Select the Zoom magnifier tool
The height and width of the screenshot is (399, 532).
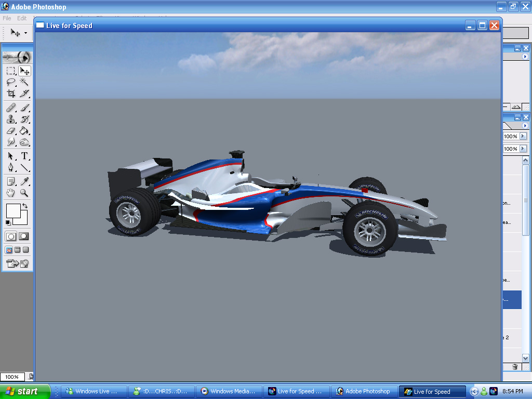24,193
